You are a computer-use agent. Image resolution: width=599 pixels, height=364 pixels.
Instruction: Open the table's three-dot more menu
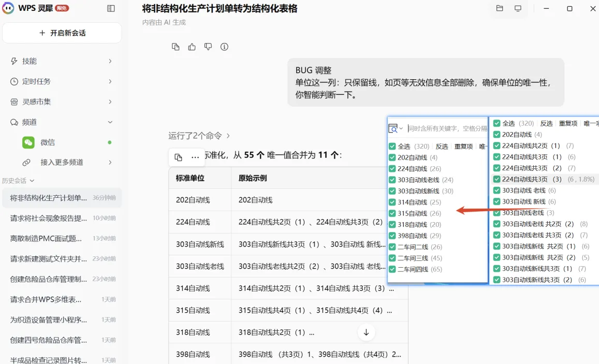[195, 157]
